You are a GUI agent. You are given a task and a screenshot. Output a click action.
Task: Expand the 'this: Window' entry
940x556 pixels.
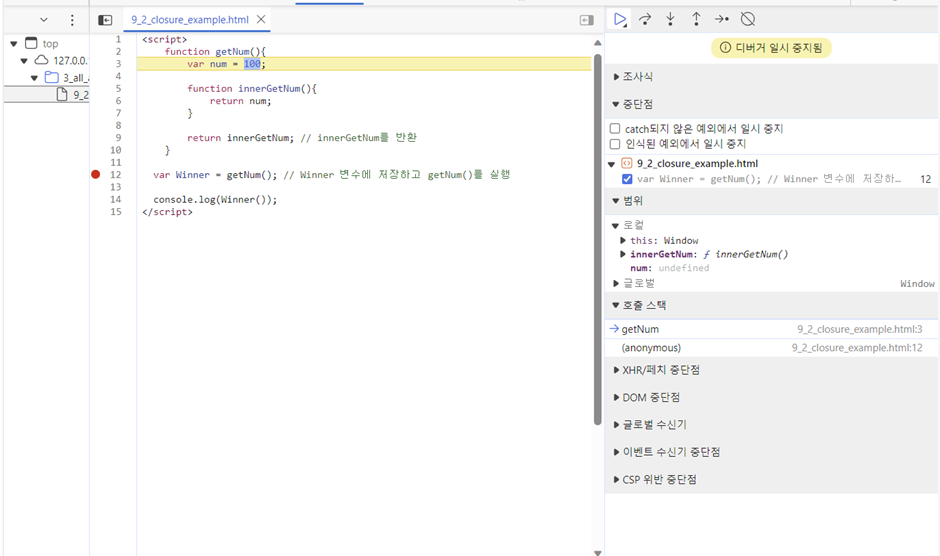click(x=623, y=241)
